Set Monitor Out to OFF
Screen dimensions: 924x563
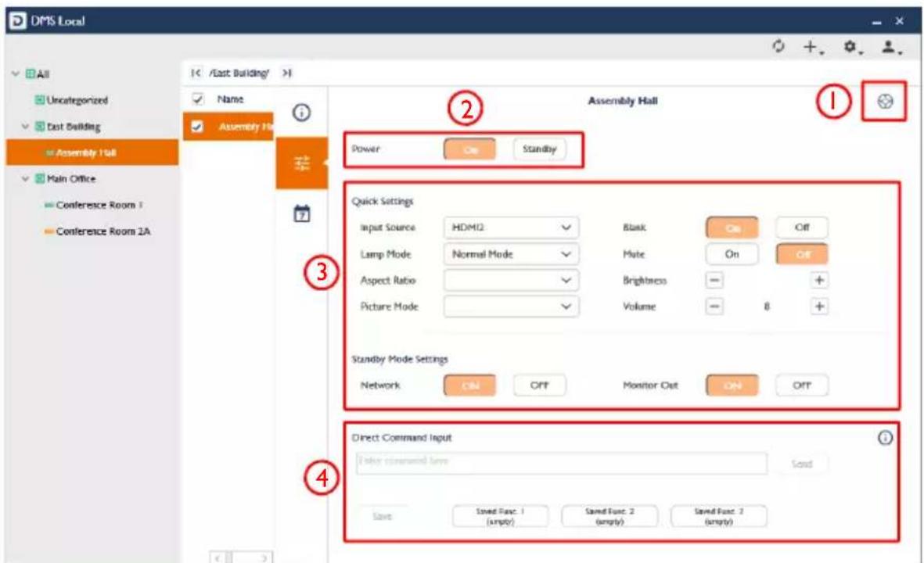802,385
